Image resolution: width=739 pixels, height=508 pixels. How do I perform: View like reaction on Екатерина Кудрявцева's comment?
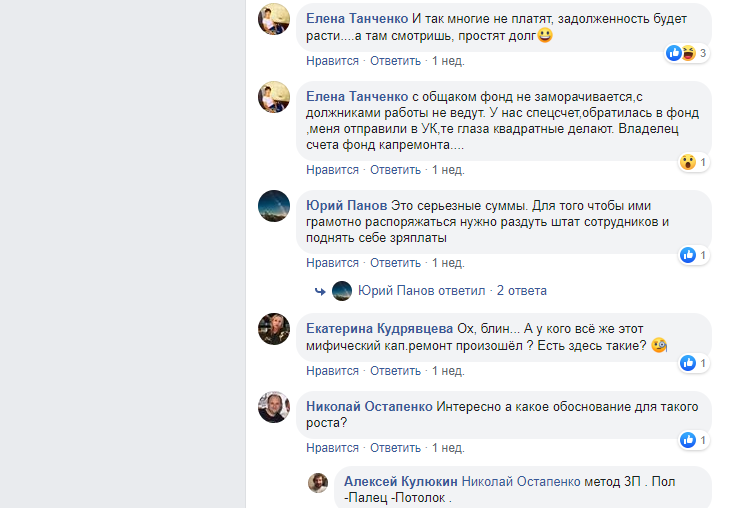[x=688, y=363]
